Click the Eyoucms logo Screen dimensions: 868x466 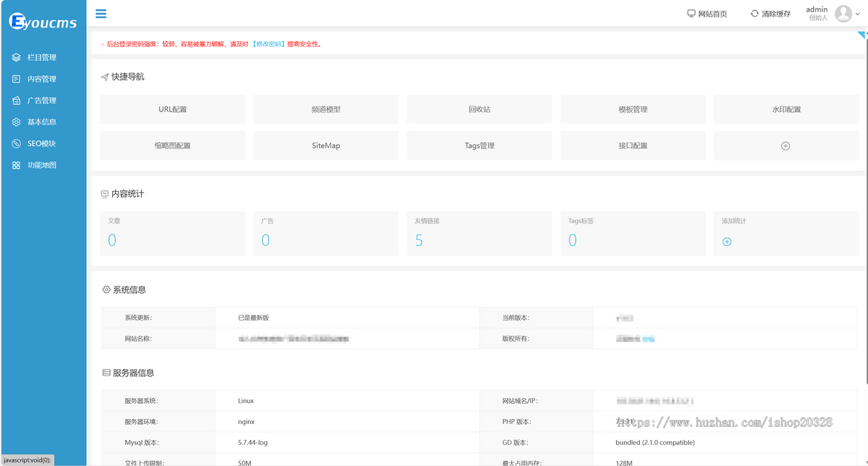pos(43,22)
